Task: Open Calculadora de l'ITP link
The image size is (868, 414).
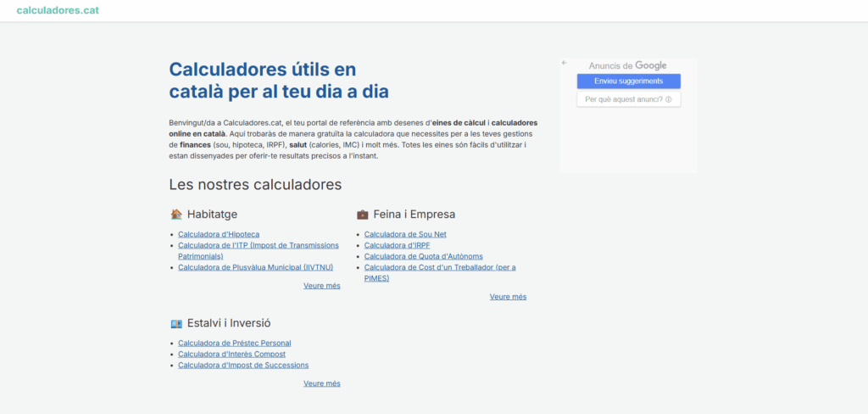Action: click(259, 250)
